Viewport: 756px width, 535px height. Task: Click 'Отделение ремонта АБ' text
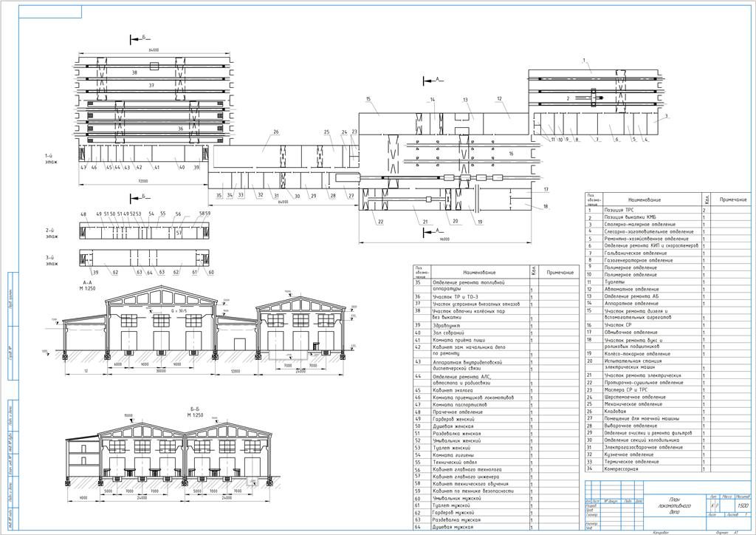631,296
